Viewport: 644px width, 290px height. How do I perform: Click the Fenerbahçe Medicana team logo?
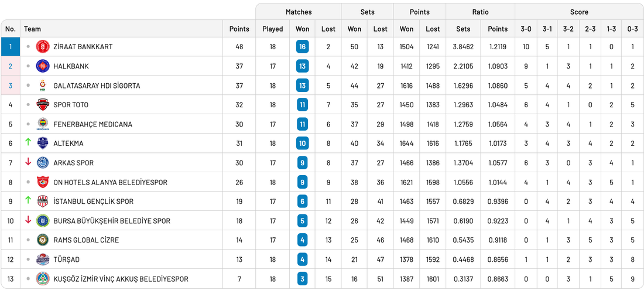point(43,124)
